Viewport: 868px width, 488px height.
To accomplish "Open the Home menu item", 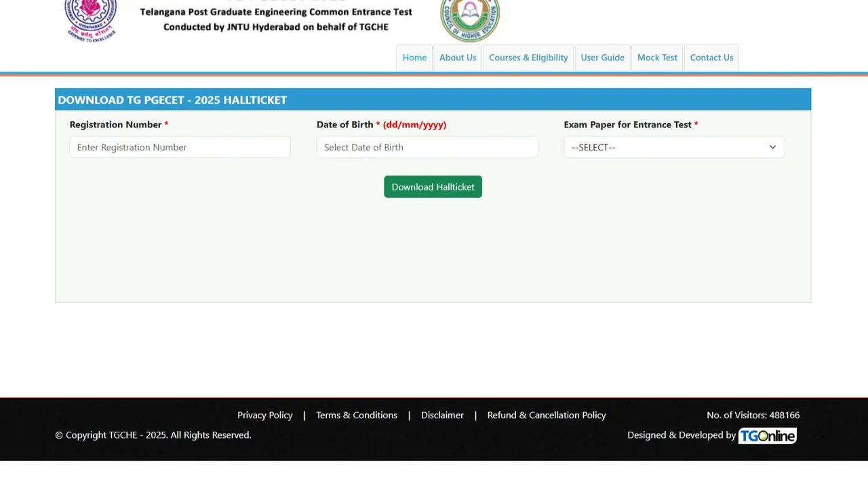I will click(x=414, y=58).
